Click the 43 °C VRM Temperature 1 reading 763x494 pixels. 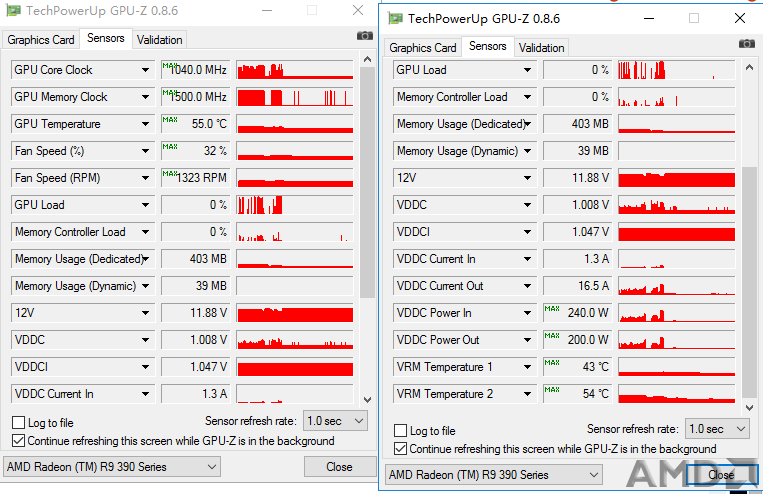click(577, 367)
